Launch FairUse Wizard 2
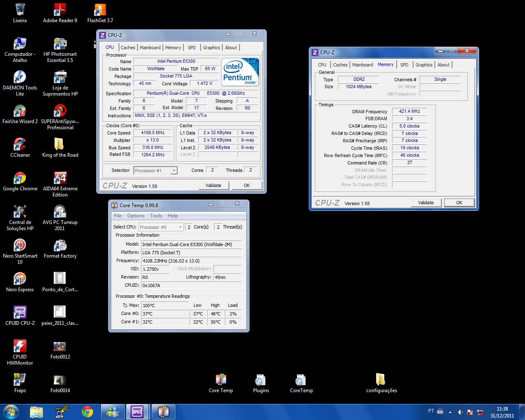 pos(20,114)
